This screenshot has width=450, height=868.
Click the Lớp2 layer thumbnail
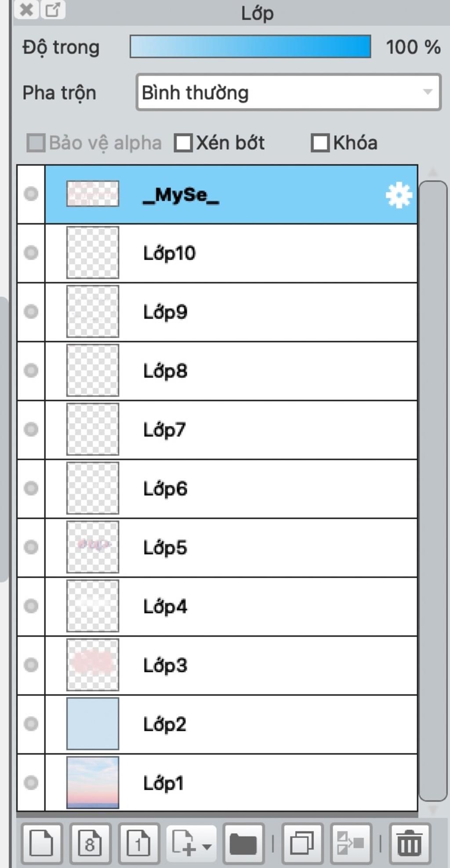coord(92,724)
